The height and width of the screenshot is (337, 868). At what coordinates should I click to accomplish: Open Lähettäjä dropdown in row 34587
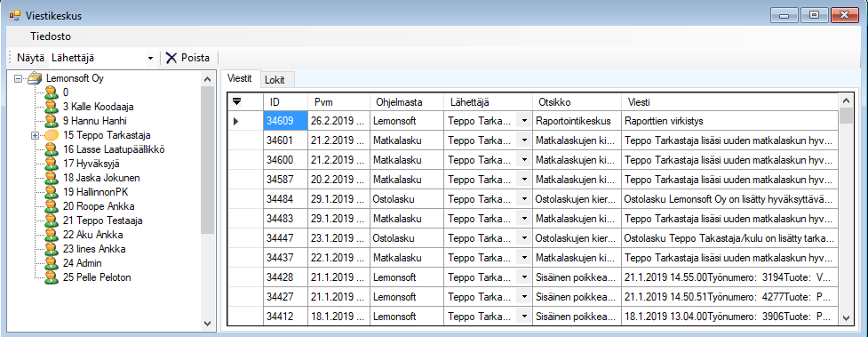click(523, 180)
